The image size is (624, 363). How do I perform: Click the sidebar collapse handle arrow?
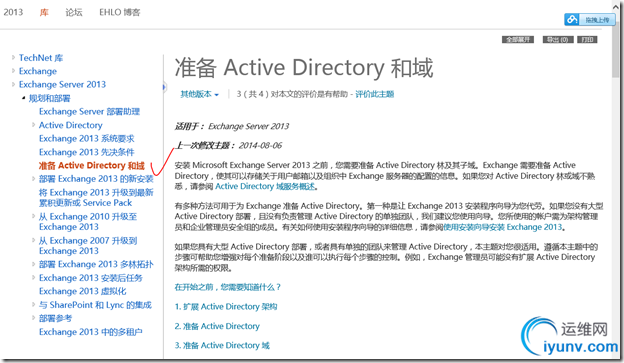click(x=164, y=87)
